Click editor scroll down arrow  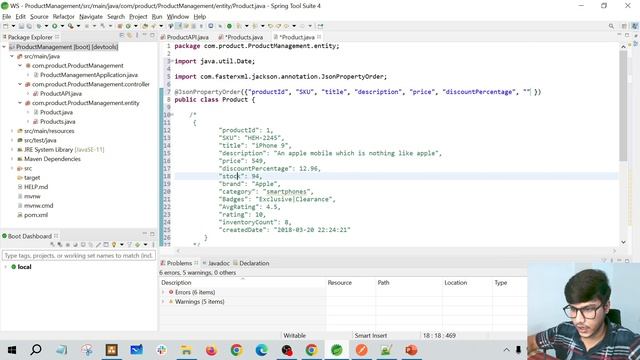pos(623,242)
